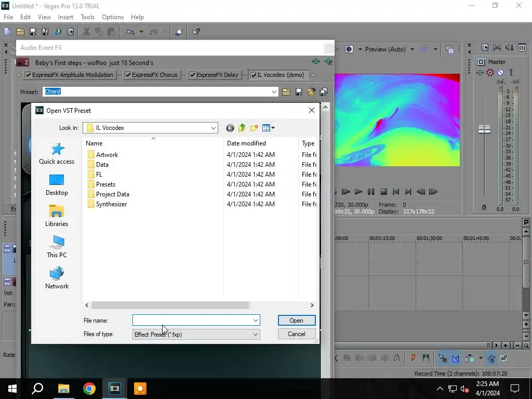The height and width of the screenshot is (399, 532).
Task: Click the Plug-In Chain icon in Audio Event FX
Action: coord(316,61)
